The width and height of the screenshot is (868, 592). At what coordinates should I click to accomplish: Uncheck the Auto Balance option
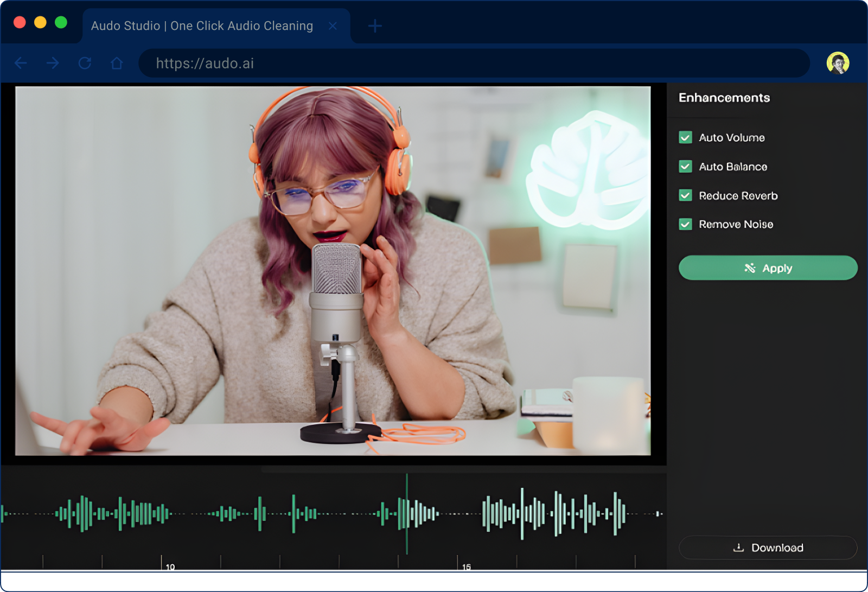point(685,167)
